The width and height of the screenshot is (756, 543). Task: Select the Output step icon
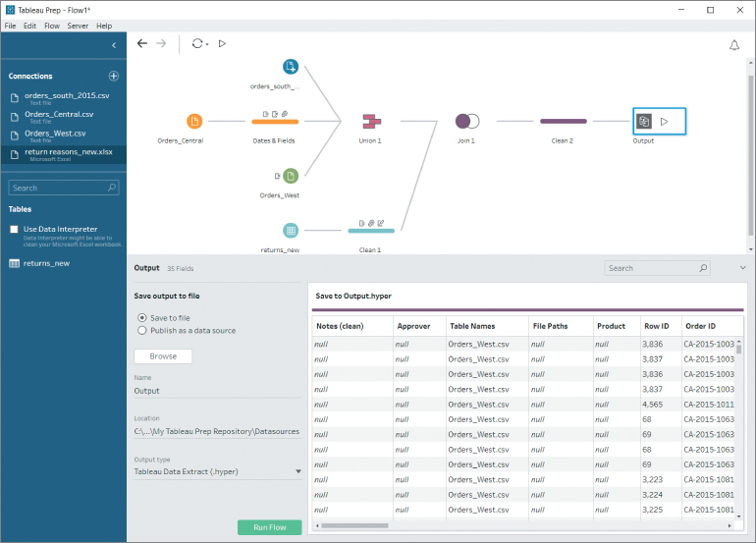click(x=644, y=121)
